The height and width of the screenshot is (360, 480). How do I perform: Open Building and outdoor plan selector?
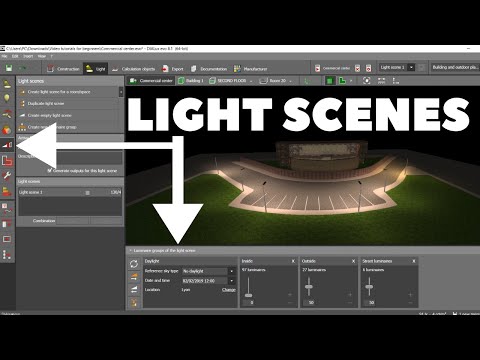coord(455,67)
